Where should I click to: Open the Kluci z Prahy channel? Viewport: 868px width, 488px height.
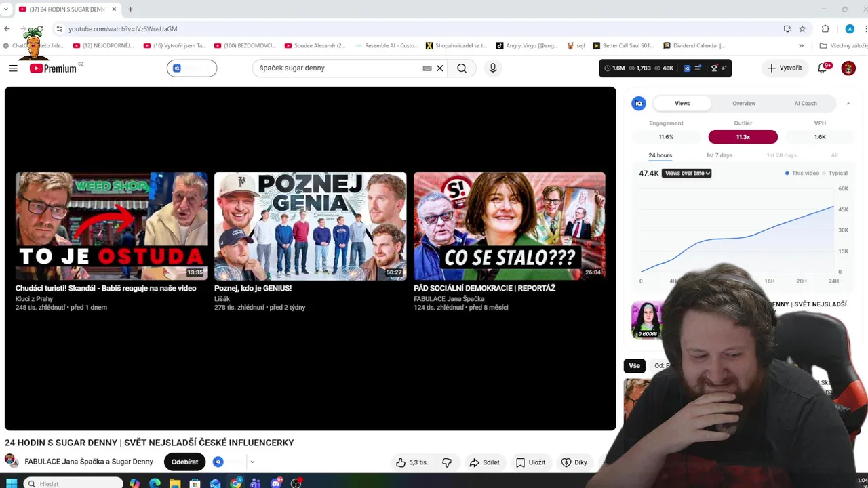(x=34, y=298)
